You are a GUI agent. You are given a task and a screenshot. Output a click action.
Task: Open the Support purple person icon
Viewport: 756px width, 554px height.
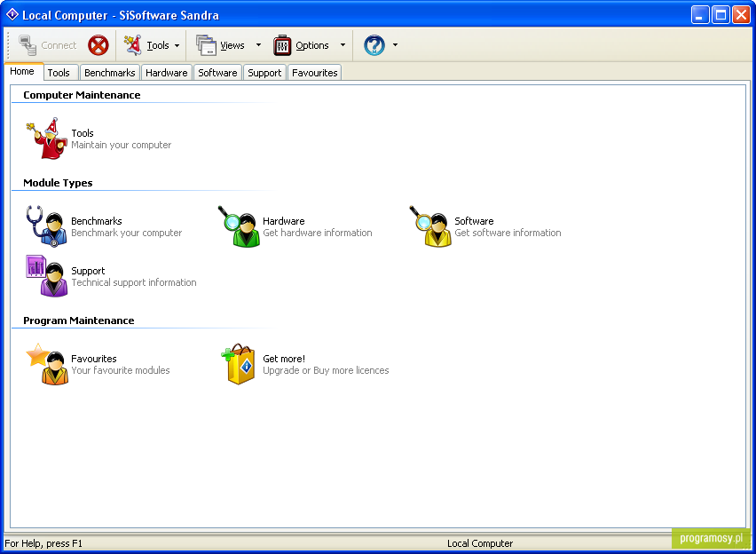pos(47,276)
